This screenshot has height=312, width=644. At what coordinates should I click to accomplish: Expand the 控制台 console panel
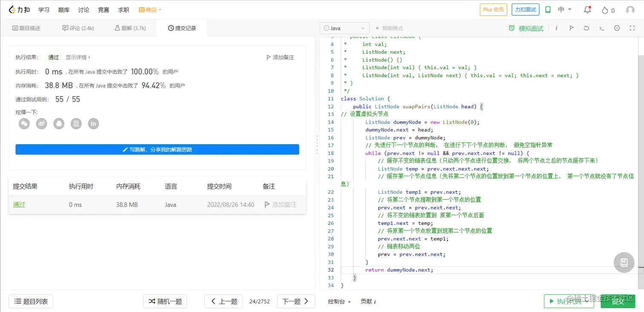tap(339, 302)
